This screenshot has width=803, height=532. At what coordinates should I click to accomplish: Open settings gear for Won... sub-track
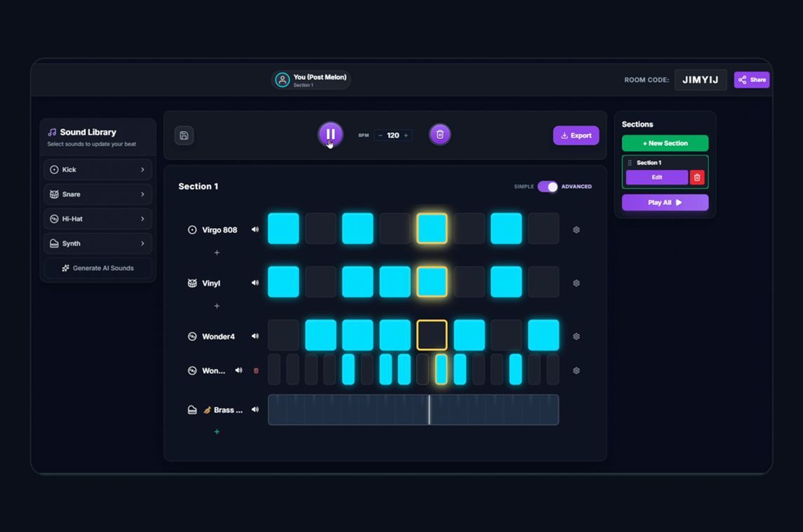(x=576, y=371)
